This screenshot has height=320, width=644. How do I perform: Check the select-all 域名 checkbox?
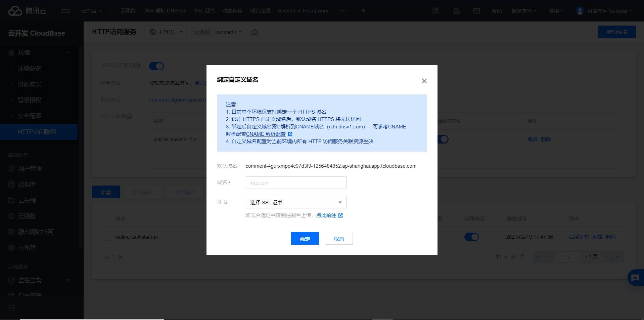(108, 219)
